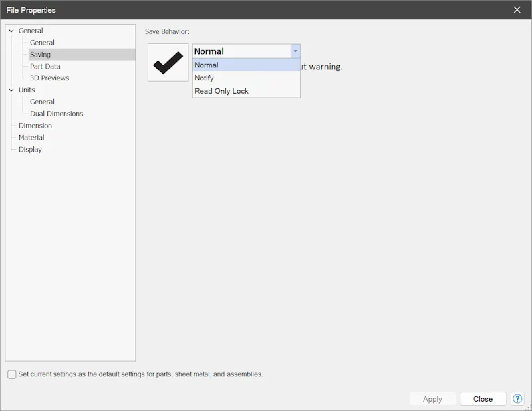Open the Material tree item

(31, 138)
